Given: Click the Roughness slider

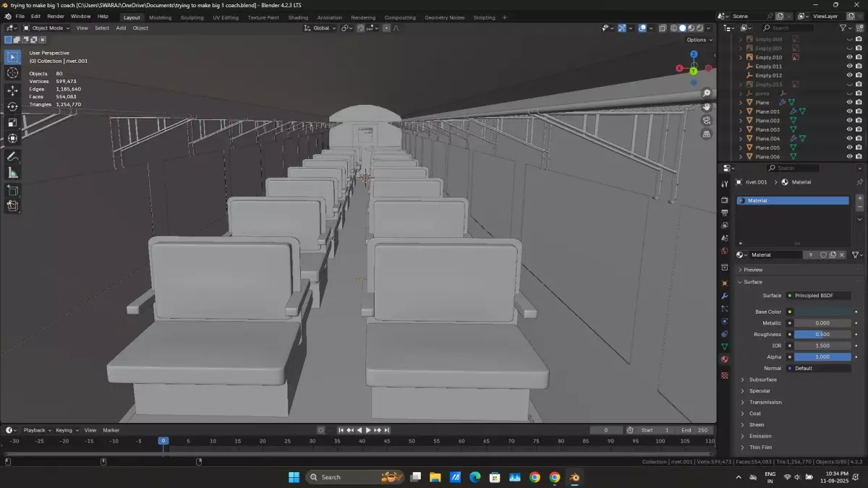Looking at the screenshot, I should [822, 334].
